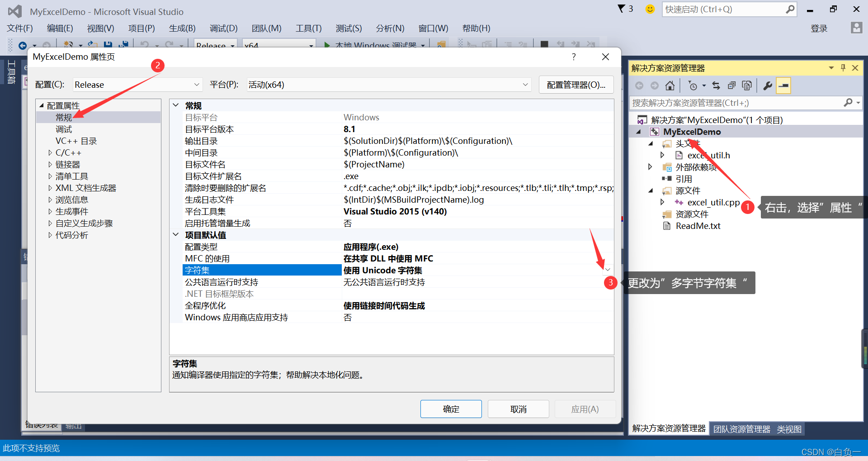868x461 pixels.
Task: Click the excel_util.h file icon
Action: (679, 155)
